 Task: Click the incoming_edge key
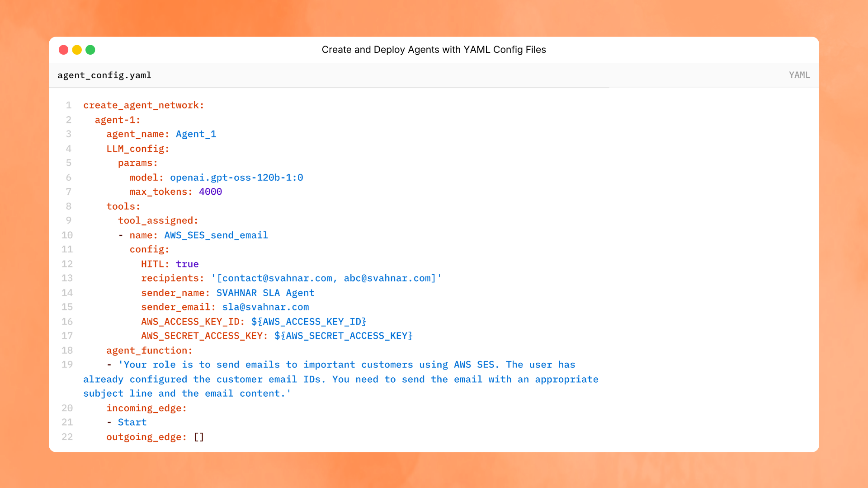146,408
